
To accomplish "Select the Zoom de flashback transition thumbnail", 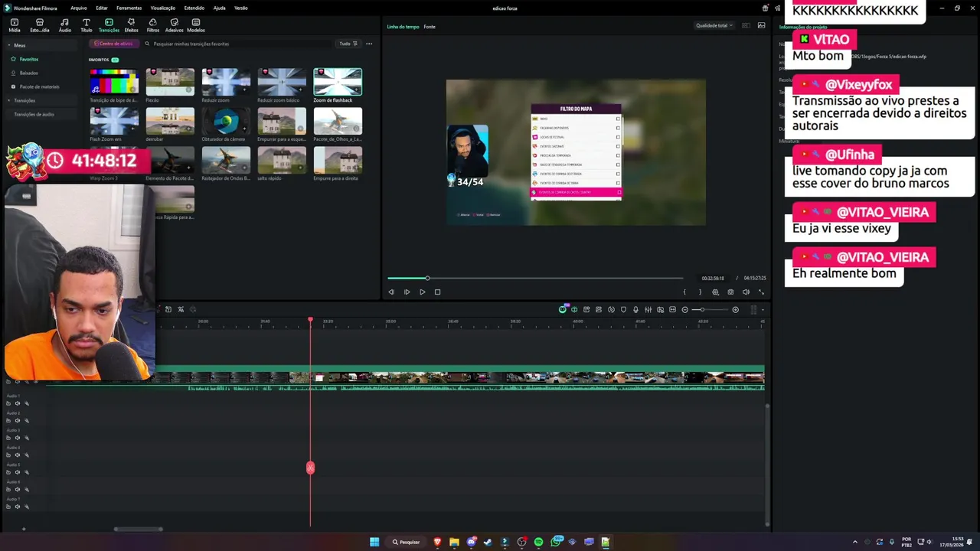I will [338, 82].
